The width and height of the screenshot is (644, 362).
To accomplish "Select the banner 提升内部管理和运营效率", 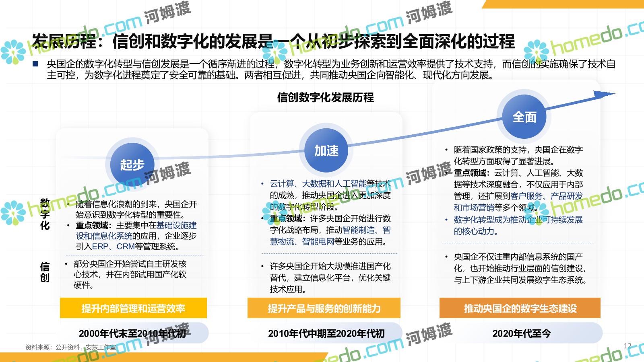I will [x=133, y=308].
